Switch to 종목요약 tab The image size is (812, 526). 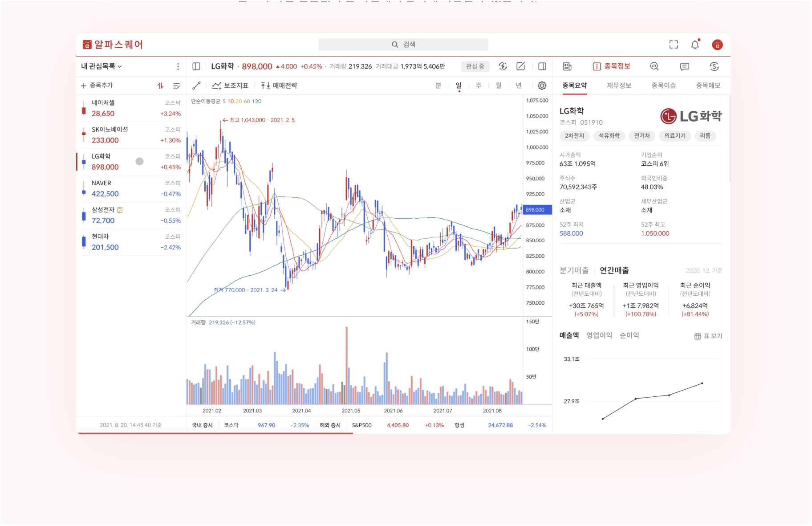[x=574, y=86]
